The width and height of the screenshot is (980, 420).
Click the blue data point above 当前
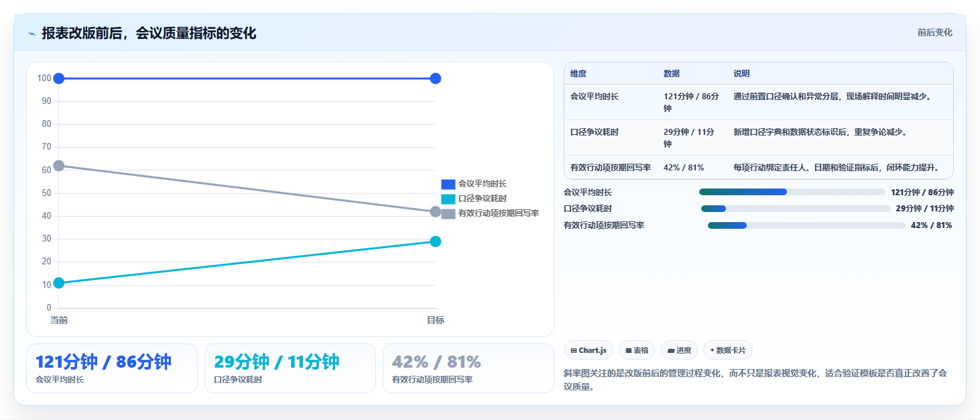59,78
